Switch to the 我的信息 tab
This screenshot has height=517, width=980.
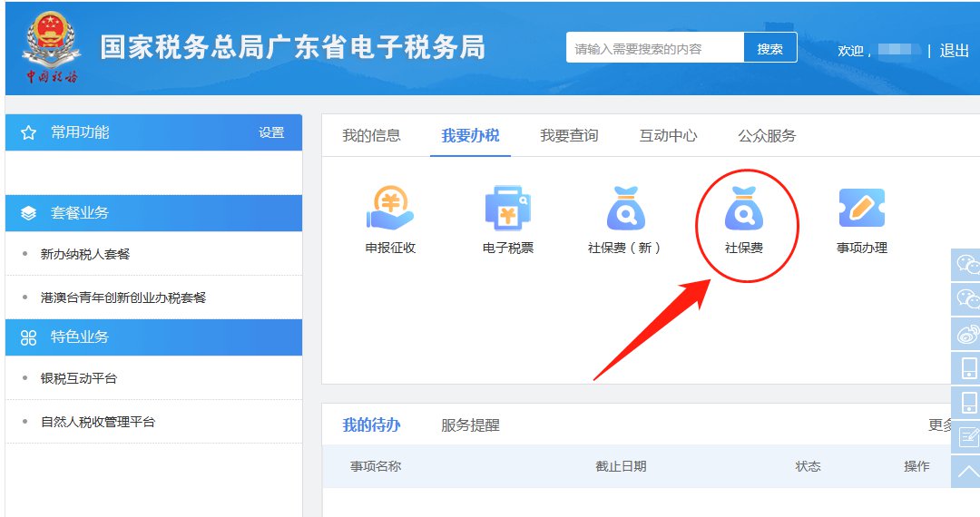click(371, 135)
